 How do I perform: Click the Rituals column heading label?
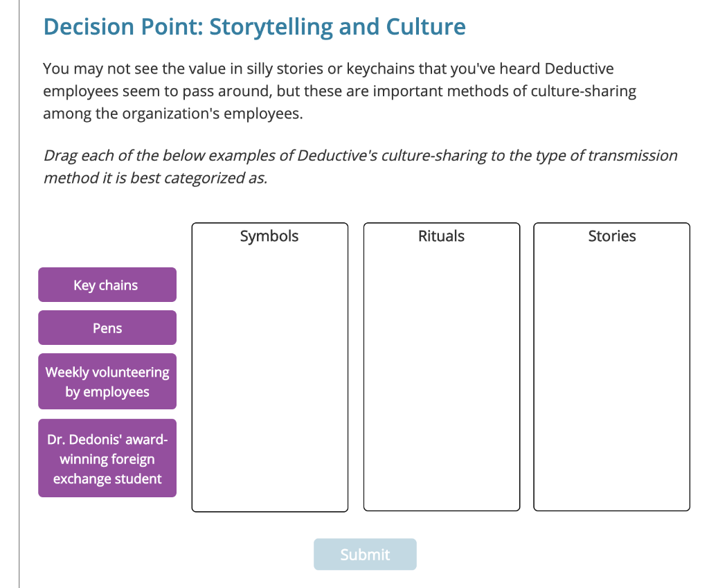click(441, 236)
